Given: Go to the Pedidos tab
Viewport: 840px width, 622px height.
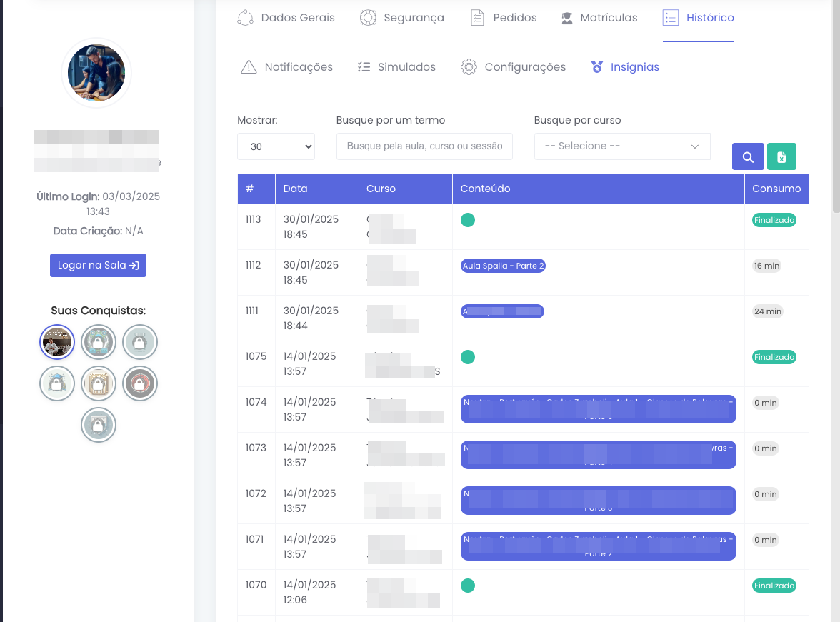Looking at the screenshot, I should 504,18.
